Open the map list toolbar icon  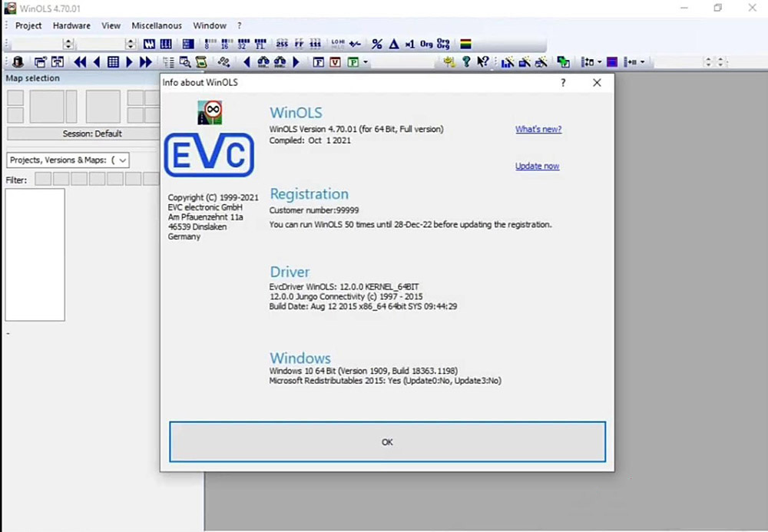click(167, 62)
